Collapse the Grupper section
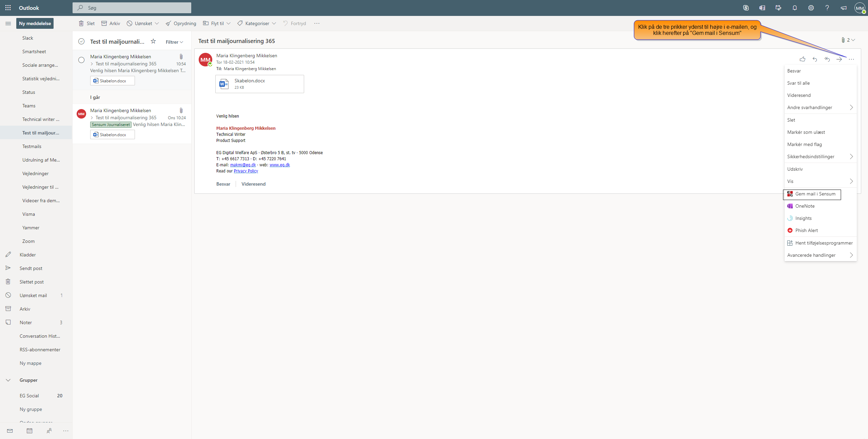868x439 pixels. point(8,380)
